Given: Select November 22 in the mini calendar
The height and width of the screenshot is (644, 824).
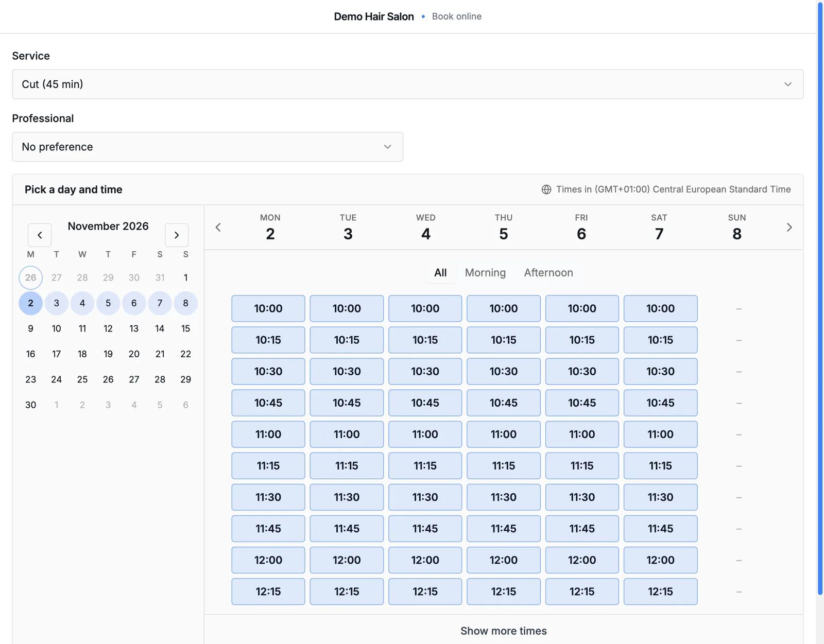Looking at the screenshot, I should [186, 354].
